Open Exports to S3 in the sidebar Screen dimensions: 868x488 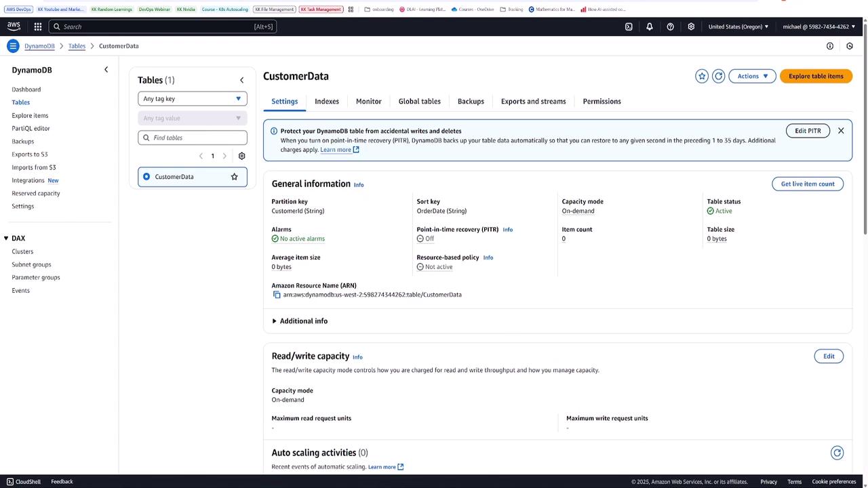pyautogui.click(x=30, y=155)
